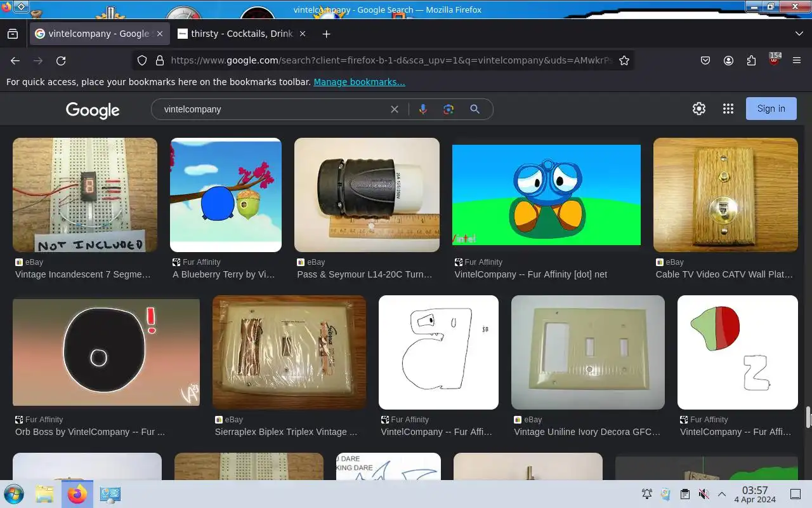
Task: Reload the current page
Action: tap(61, 60)
